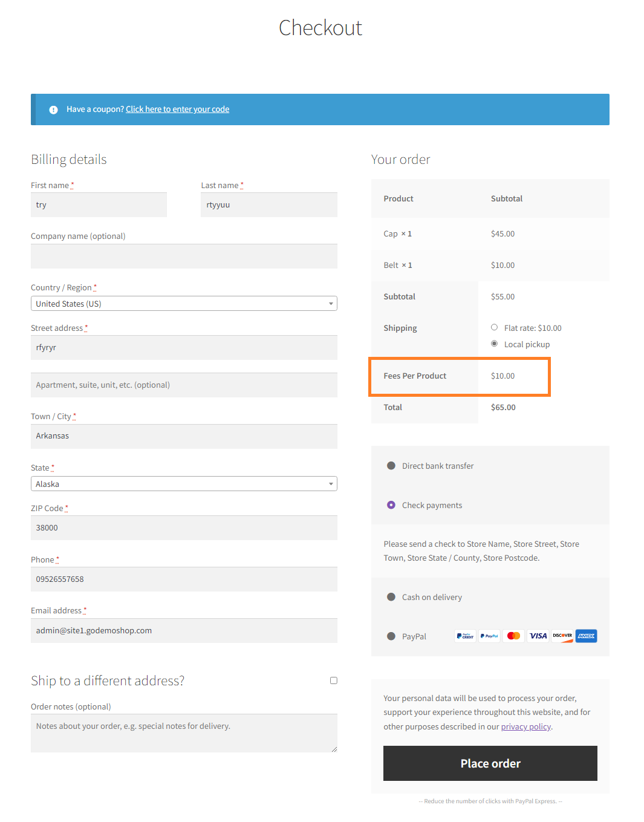Viewport: 644px width, 822px height.
Task: Choose PayPal payment method
Action: pyautogui.click(x=391, y=636)
